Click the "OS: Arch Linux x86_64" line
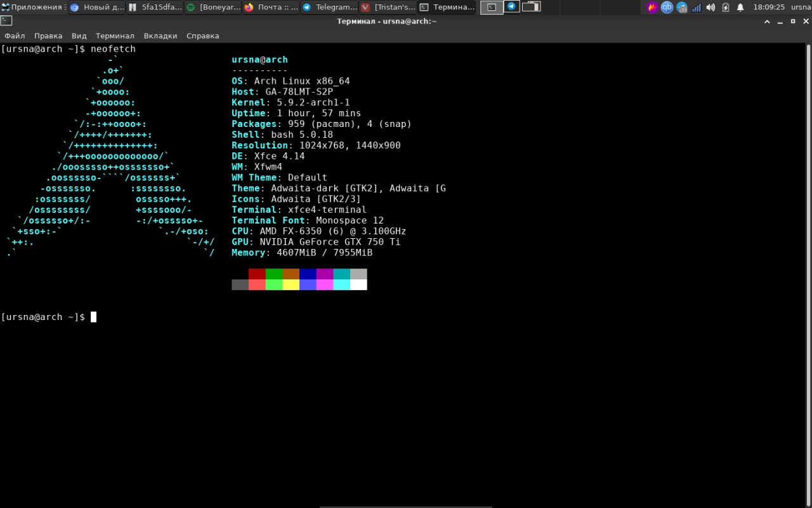812x508 pixels. (x=291, y=81)
